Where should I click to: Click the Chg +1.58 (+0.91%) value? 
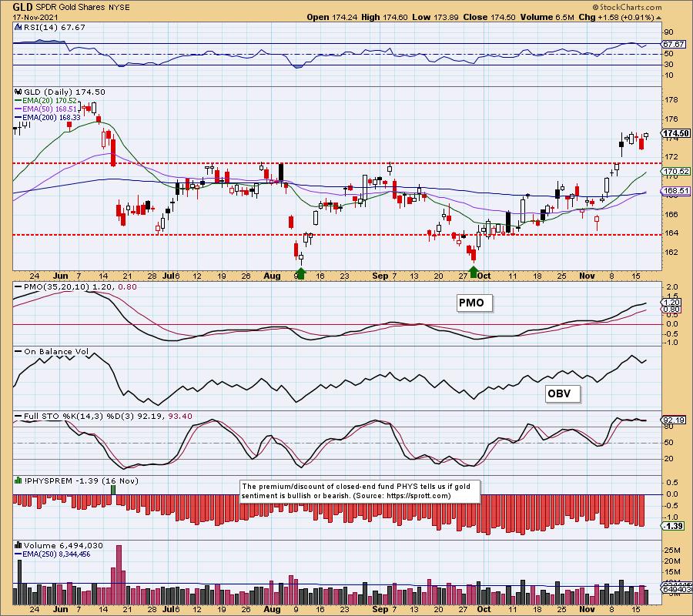click(x=616, y=17)
